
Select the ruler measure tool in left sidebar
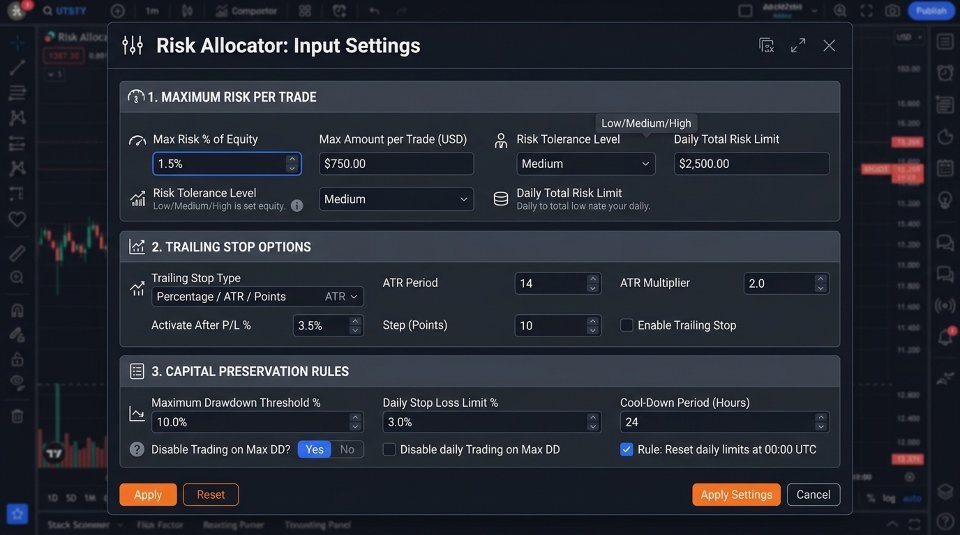(17, 252)
